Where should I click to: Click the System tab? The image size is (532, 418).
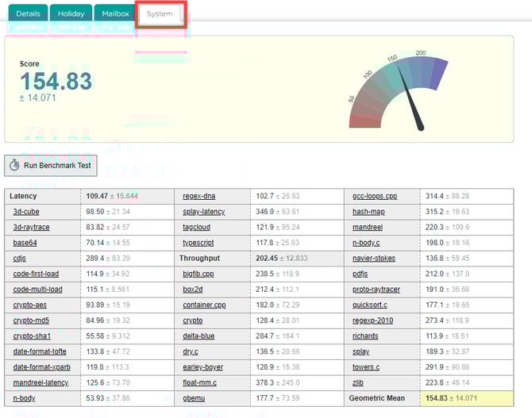160,13
